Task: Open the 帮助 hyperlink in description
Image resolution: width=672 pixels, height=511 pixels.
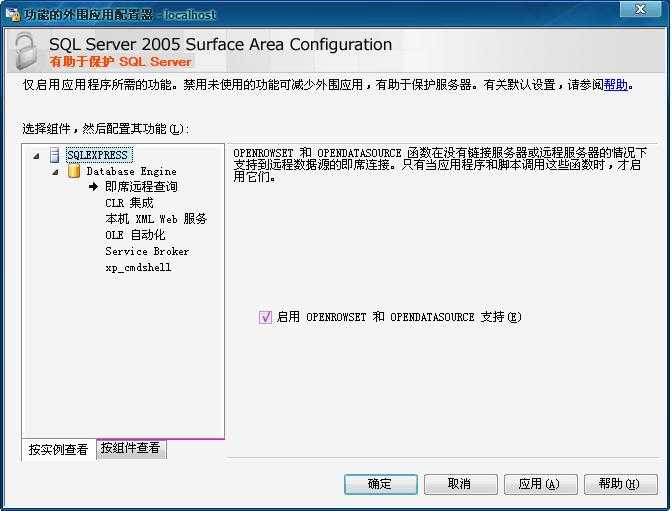Action: (616, 85)
